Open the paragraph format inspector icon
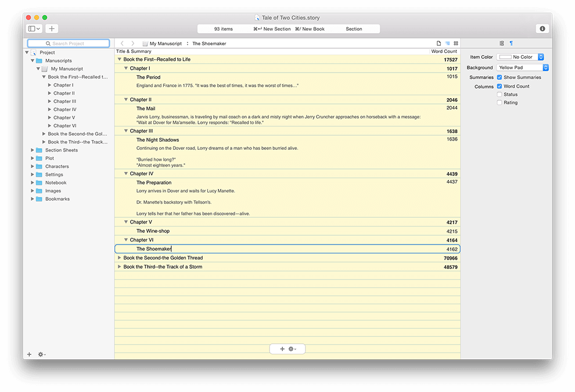575x392 pixels. [511, 44]
